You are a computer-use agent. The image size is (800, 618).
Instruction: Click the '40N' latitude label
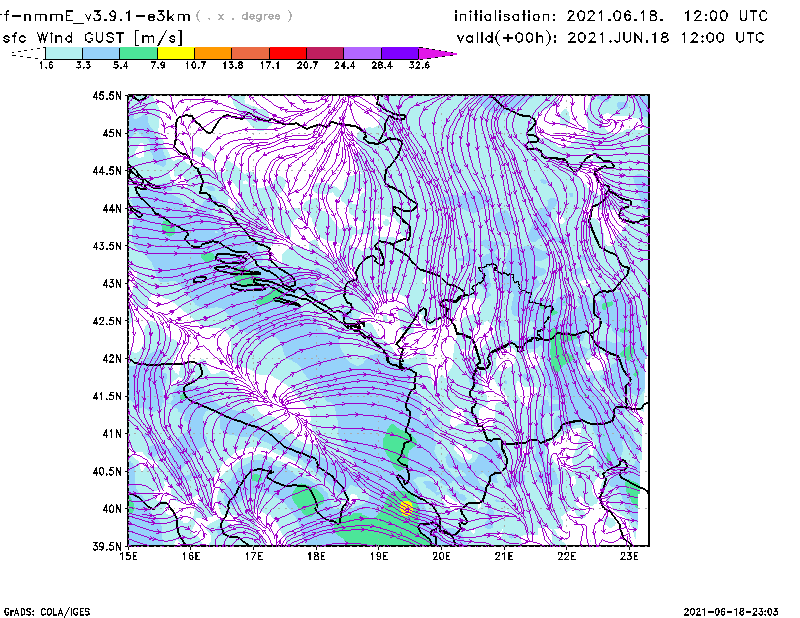point(112,509)
